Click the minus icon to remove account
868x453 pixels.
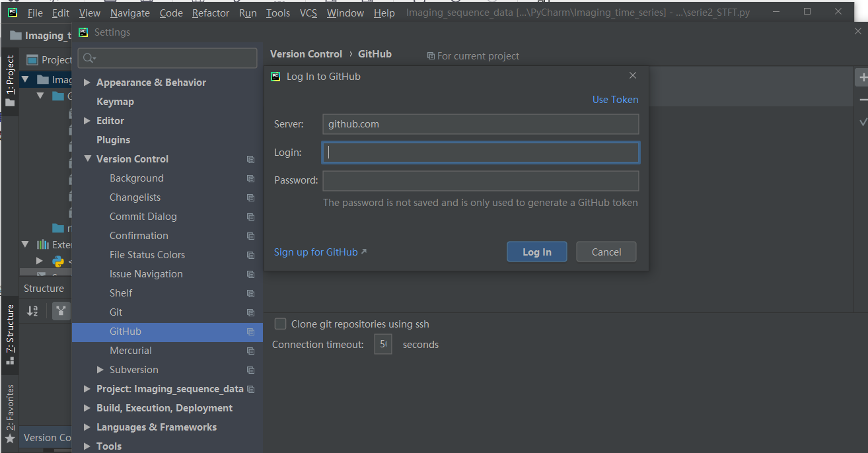click(x=863, y=100)
